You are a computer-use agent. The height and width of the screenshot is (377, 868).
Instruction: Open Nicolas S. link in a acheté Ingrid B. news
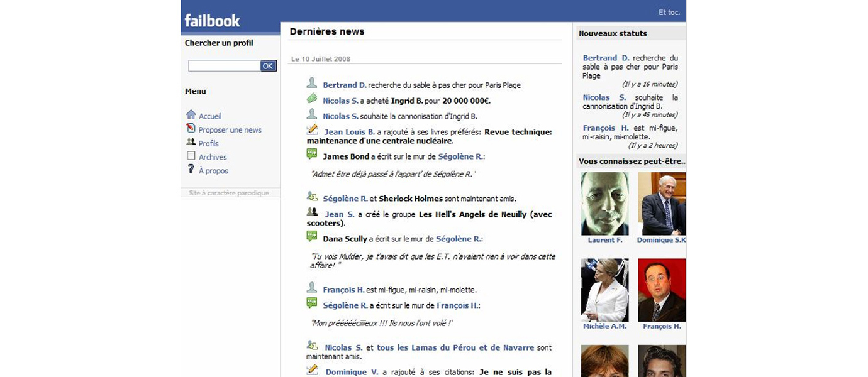[x=341, y=101]
